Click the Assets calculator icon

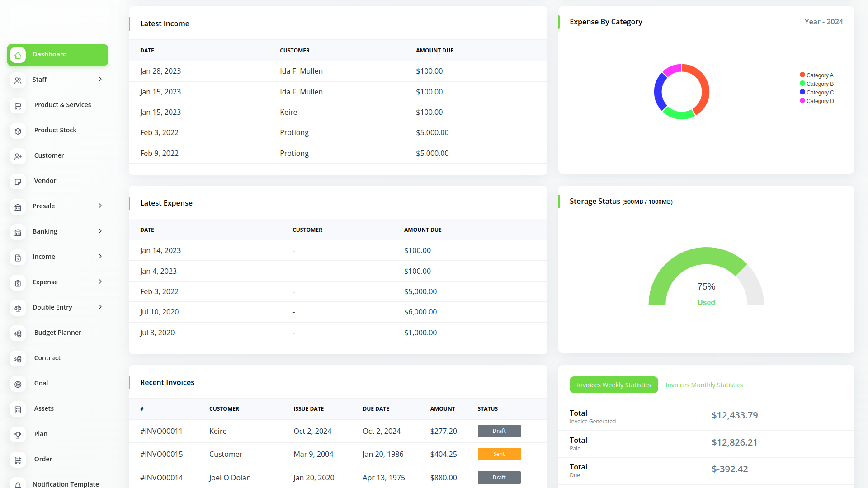tap(18, 409)
